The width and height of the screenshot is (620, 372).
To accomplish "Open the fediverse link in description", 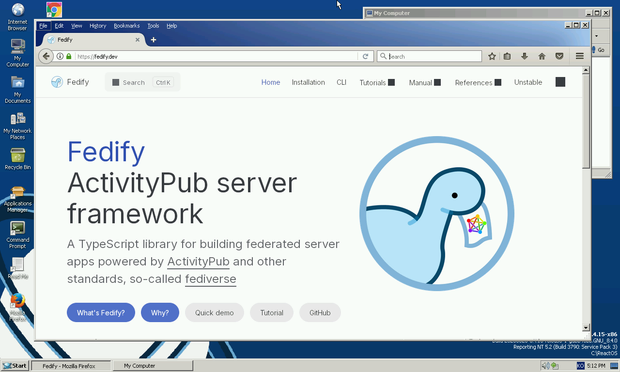I will tap(211, 279).
